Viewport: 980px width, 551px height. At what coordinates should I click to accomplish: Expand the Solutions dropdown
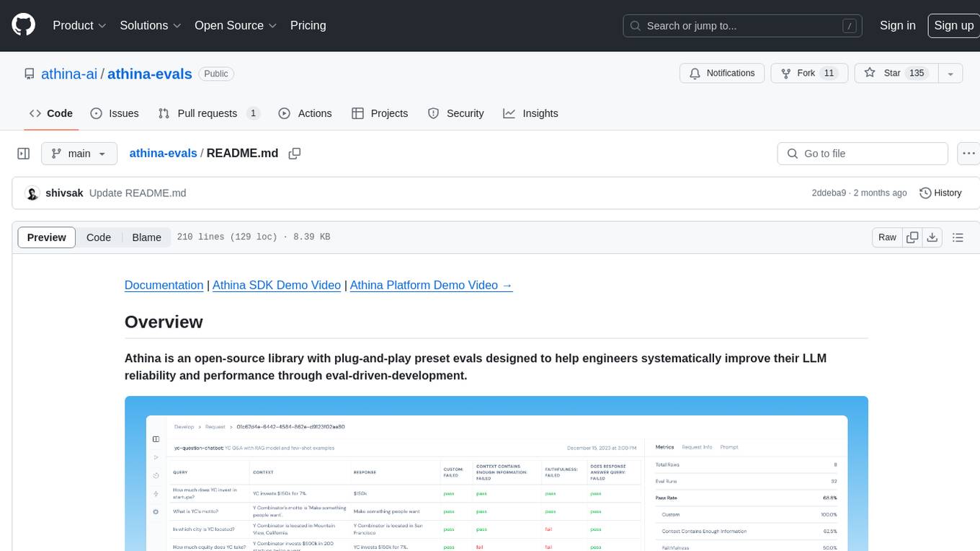(150, 25)
